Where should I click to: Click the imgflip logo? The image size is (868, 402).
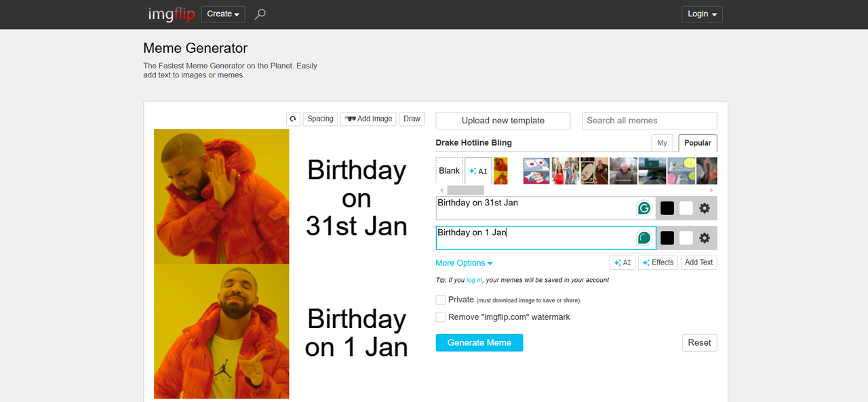(172, 14)
